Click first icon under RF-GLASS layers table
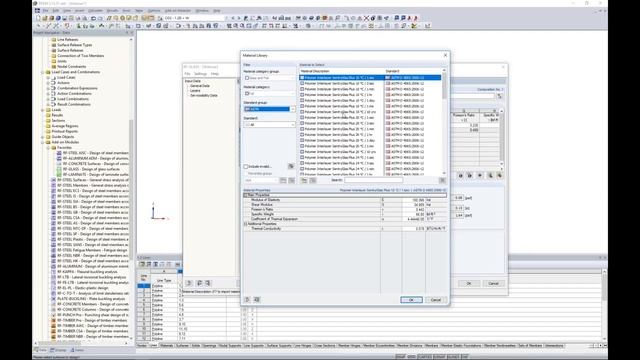 pyautogui.click(x=460, y=176)
